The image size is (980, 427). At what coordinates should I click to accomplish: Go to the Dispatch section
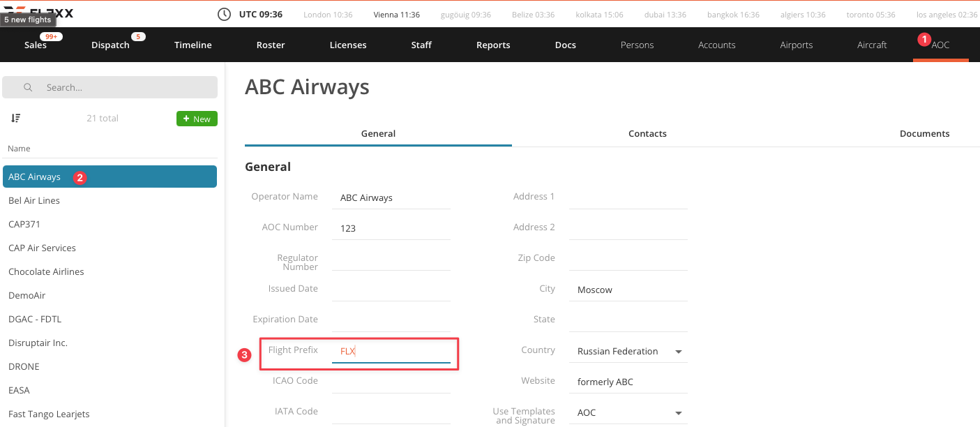[110, 45]
